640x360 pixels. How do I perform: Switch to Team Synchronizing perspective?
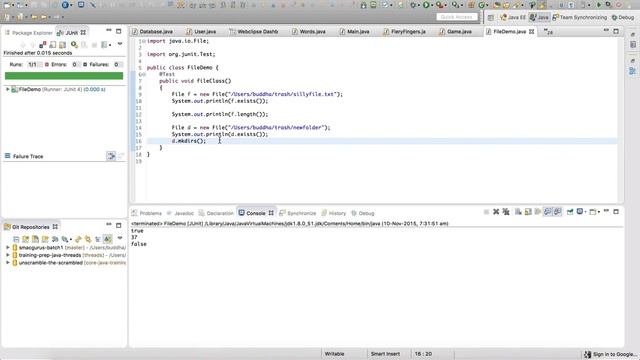(x=580, y=17)
